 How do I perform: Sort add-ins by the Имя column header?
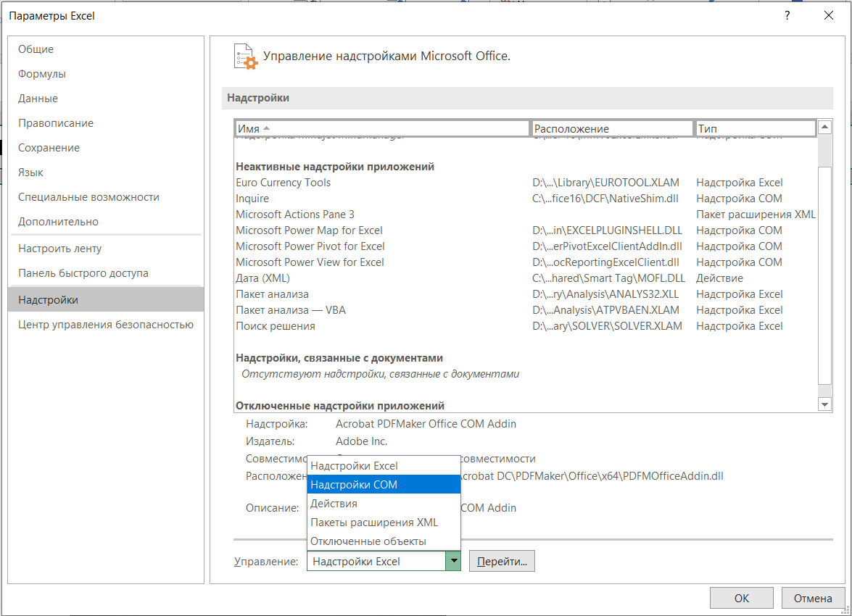382,129
